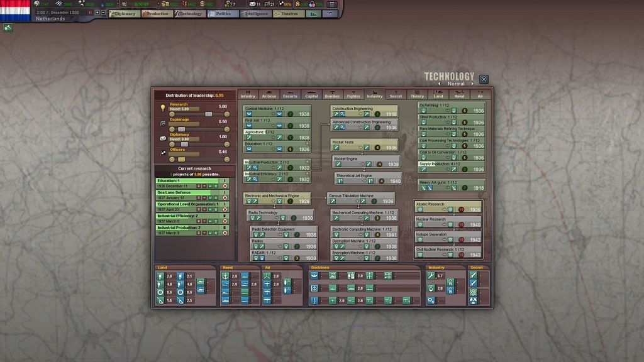Select the RADAR technology
Viewport: 644px width, 362px height.
(x=284, y=255)
